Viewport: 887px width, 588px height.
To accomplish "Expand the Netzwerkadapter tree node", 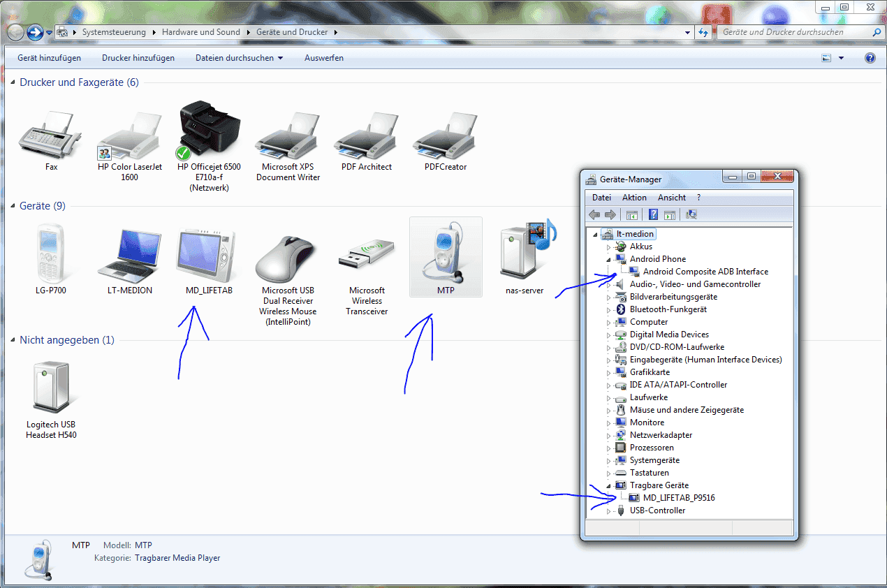I will pyautogui.click(x=608, y=435).
